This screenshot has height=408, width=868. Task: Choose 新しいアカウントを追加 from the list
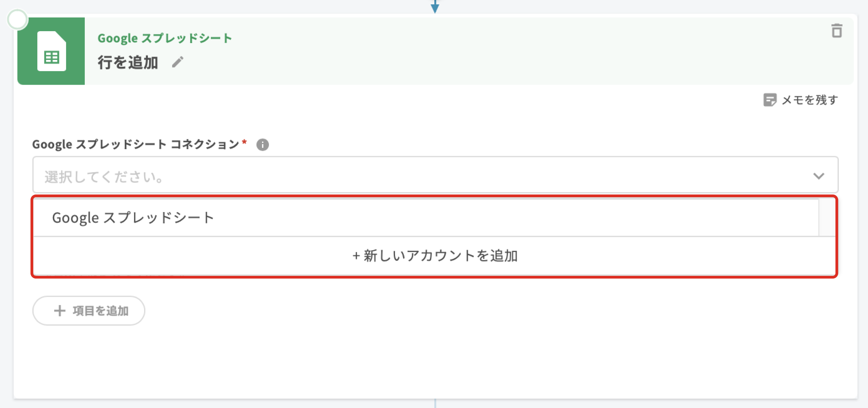point(435,256)
